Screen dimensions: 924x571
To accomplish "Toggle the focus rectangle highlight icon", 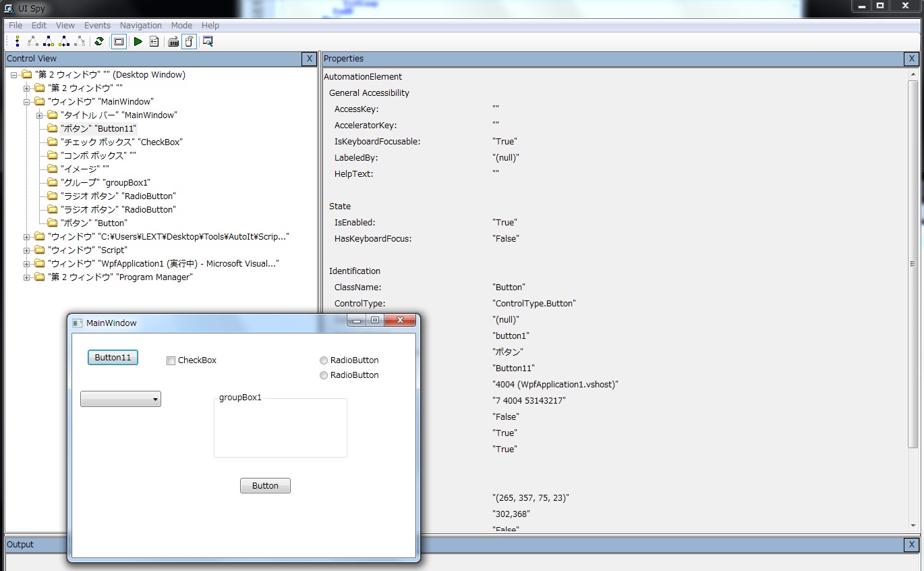I will click(x=119, y=42).
